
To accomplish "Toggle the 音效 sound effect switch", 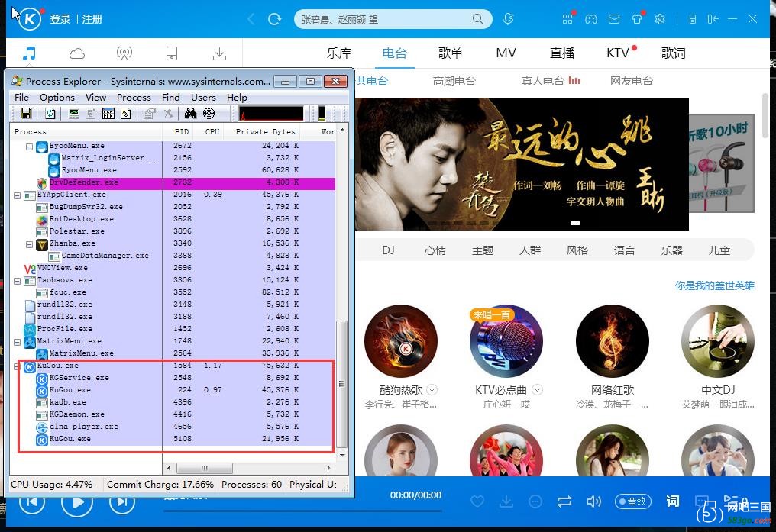I will coord(632,501).
